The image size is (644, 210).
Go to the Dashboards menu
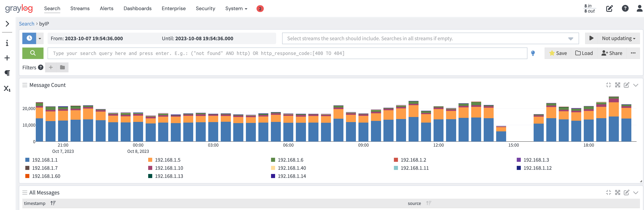coord(138,8)
